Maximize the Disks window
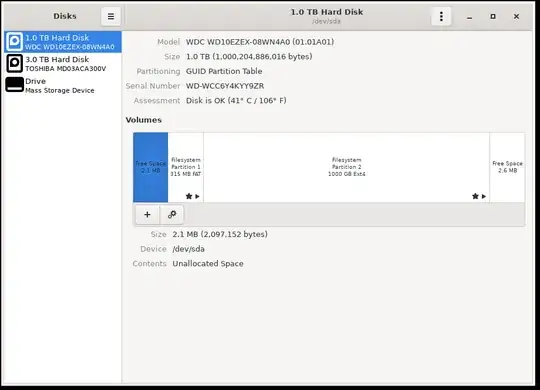This screenshot has width=540, height=390. (x=493, y=17)
